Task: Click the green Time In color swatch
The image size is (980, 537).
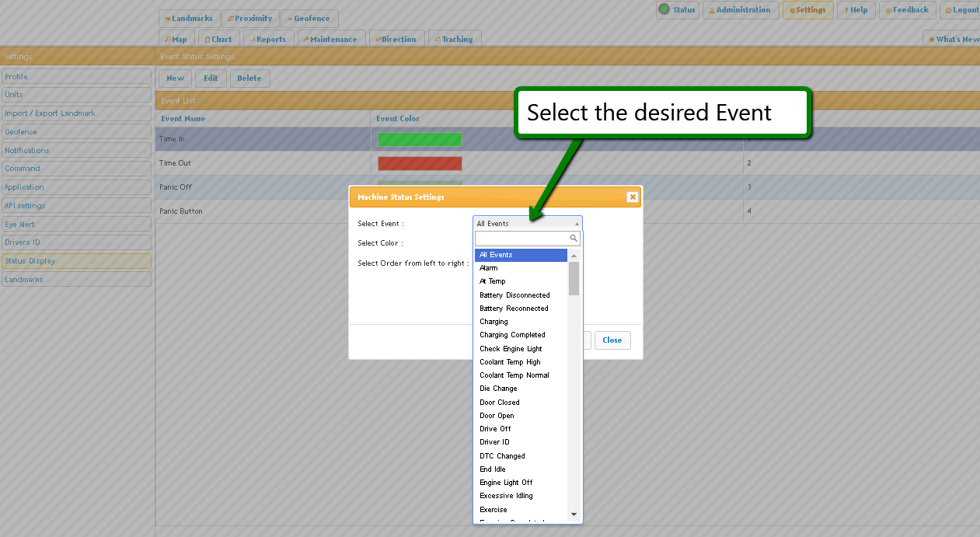Action: (420, 139)
